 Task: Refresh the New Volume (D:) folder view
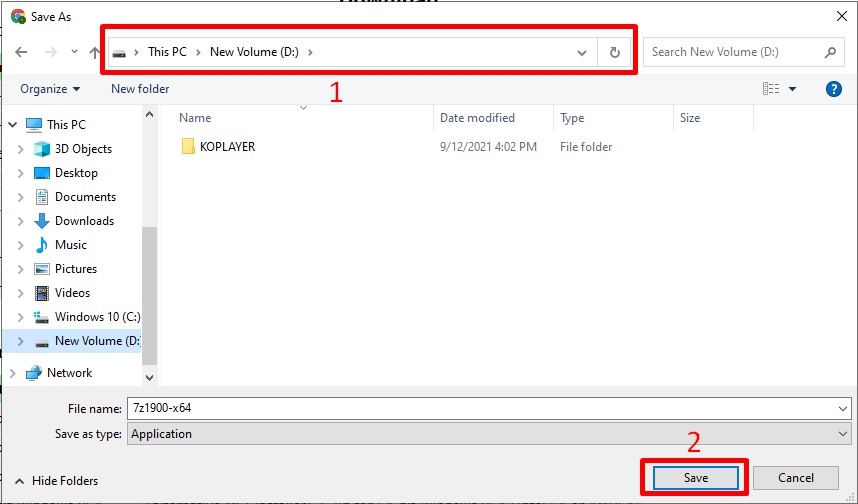click(614, 52)
